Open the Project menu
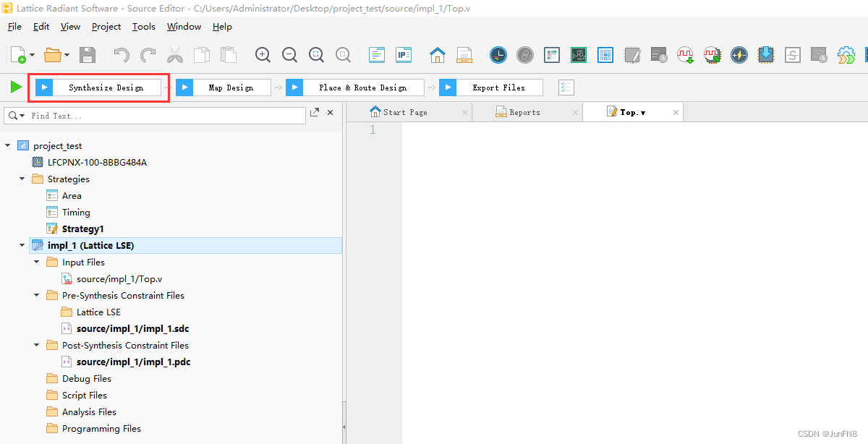This screenshot has width=868, height=444. point(106,27)
